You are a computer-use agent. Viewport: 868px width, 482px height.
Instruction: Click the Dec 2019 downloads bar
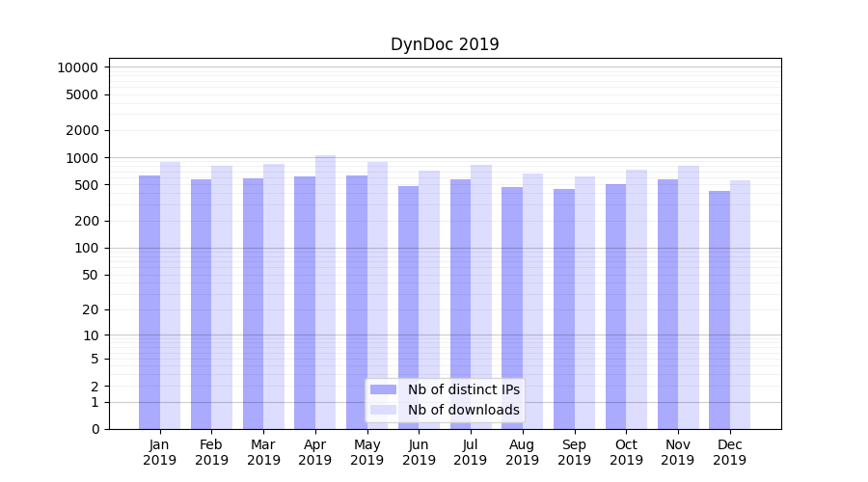(x=740, y=305)
